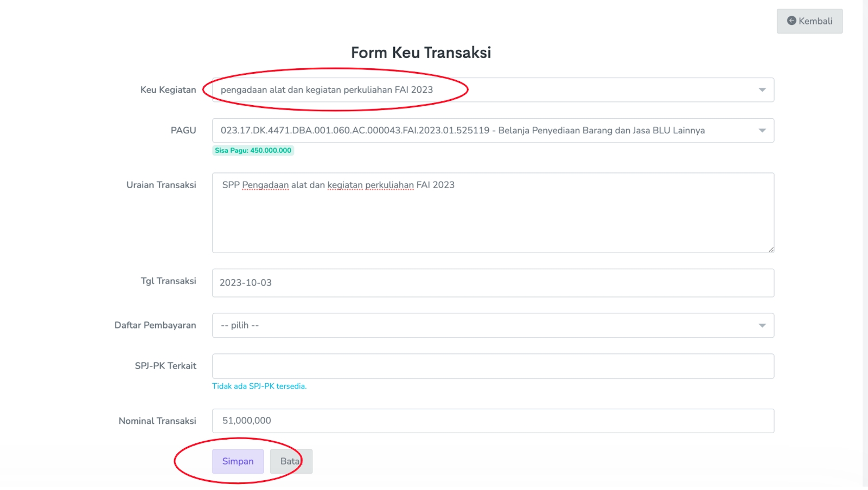Click the "-- pilih --" placeholder
This screenshot has width=868, height=490.
(240, 326)
